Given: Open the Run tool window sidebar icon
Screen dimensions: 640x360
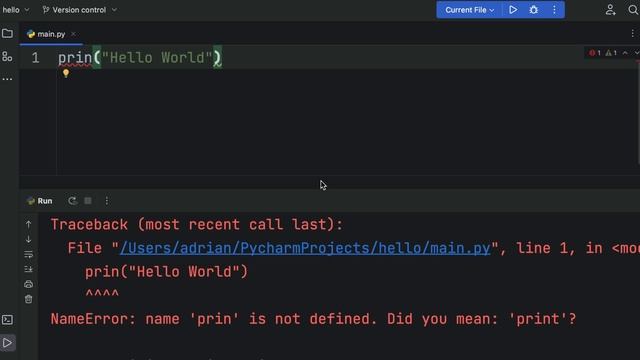Looking at the screenshot, I should [7, 343].
